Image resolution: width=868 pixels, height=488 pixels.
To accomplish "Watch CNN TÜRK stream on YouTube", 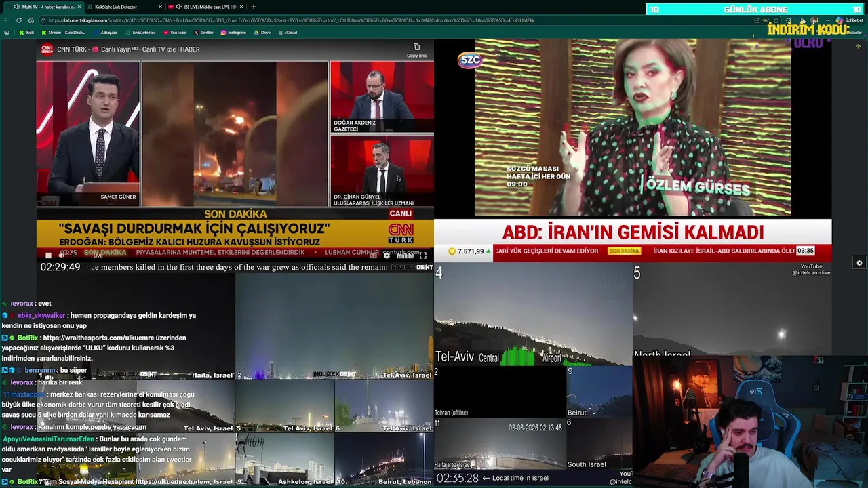I will (405, 256).
